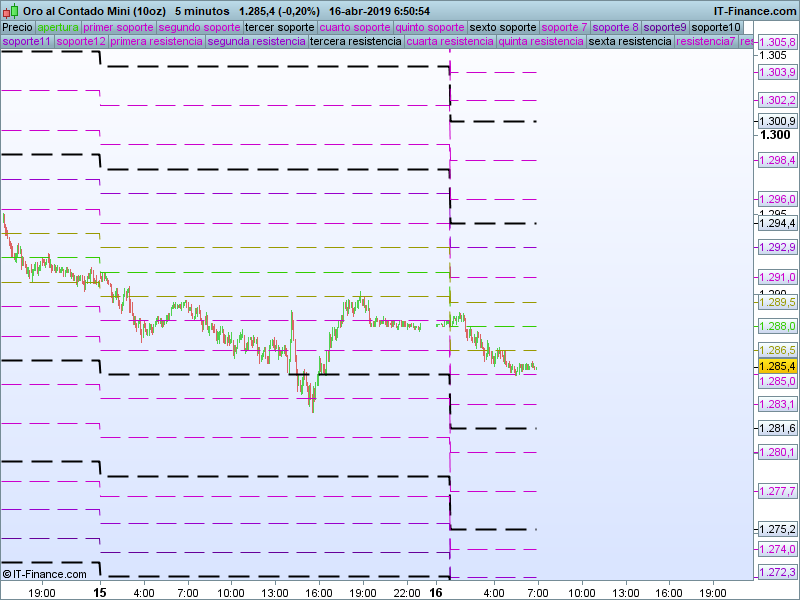Image resolution: width=800 pixels, height=600 pixels.
Task: Open the © IT-Finance.com copyright link
Action: 45,574
